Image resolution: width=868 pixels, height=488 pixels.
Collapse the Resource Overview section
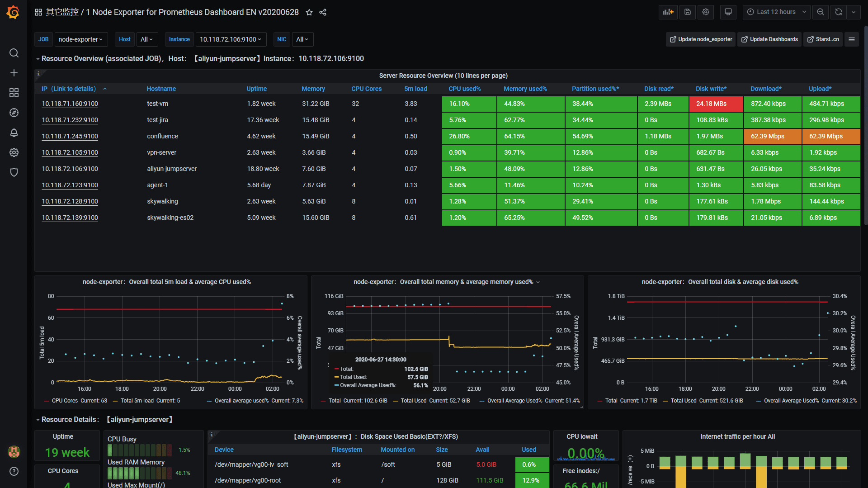(x=38, y=58)
